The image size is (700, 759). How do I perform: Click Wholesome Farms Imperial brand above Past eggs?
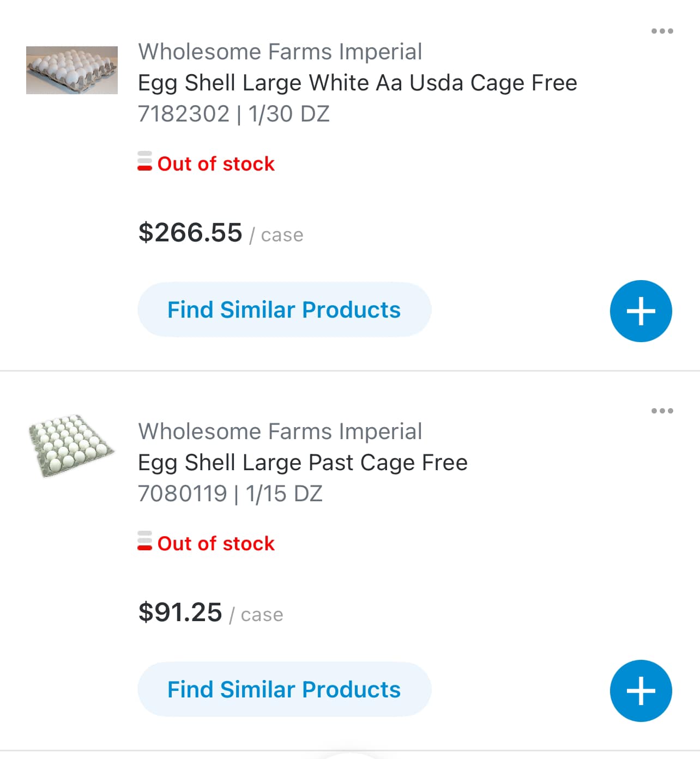click(x=280, y=432)
